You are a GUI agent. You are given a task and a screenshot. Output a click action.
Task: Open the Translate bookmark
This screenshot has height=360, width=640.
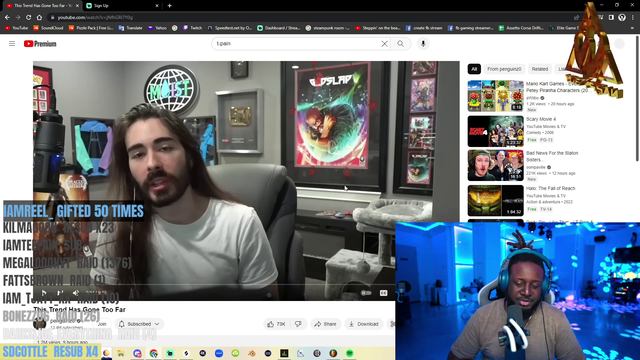(x=130, y=28)
